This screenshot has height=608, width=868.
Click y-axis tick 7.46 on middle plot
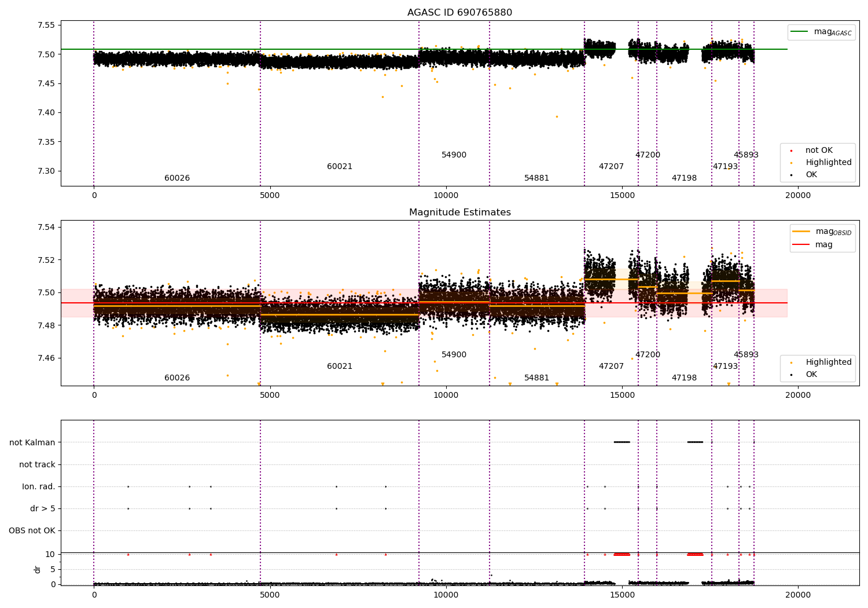[46, 358]
